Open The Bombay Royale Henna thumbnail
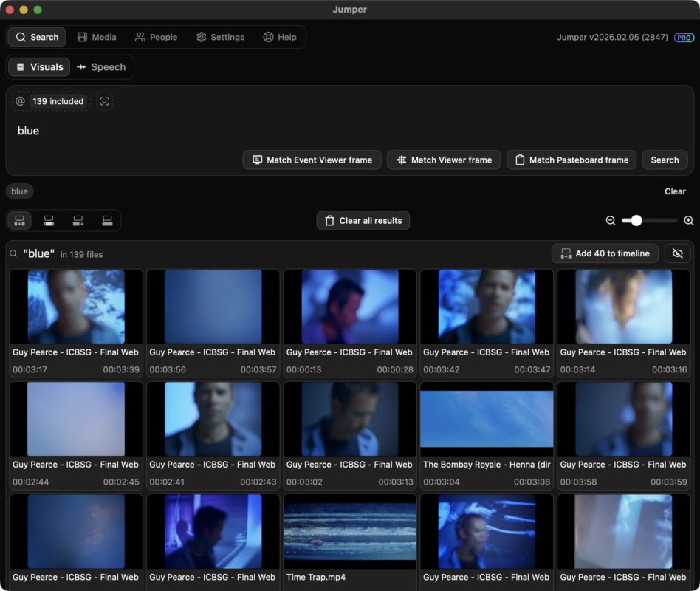 pyautogui.click(x=487, y=419)
